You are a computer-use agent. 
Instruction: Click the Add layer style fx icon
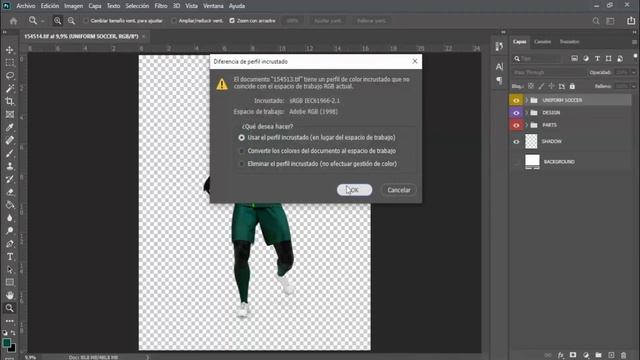pyautogui.click(x=561, y=356)
